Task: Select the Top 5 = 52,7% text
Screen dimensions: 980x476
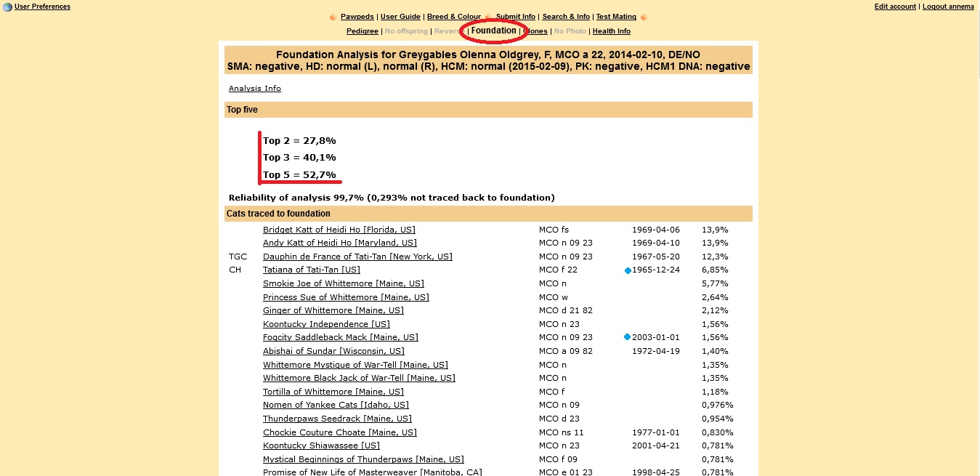Action: coord(299,174)
